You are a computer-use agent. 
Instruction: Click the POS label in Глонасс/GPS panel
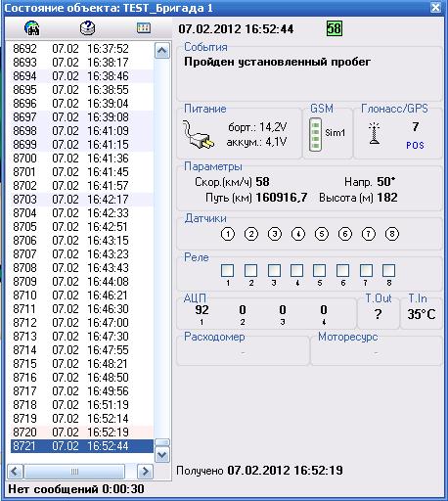(415, 146)
